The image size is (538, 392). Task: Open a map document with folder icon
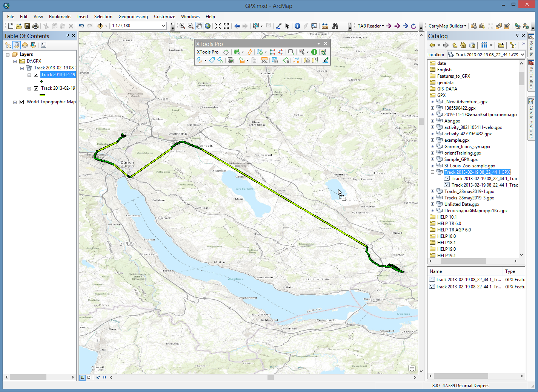(x=18, y=26)
